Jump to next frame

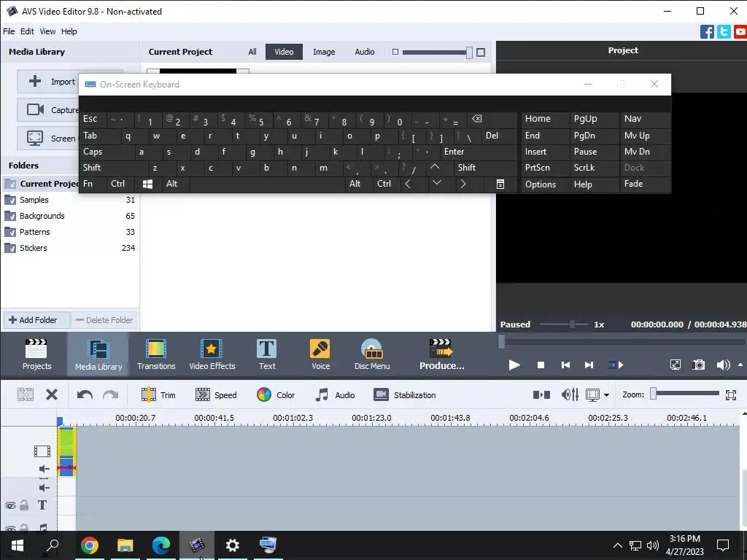589,365
